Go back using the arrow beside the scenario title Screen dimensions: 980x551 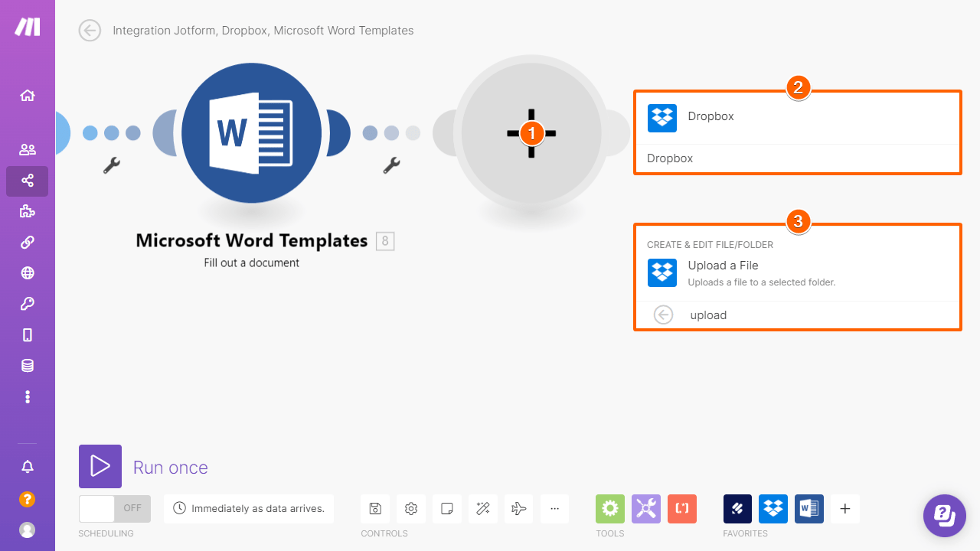[x=90, y=31]
